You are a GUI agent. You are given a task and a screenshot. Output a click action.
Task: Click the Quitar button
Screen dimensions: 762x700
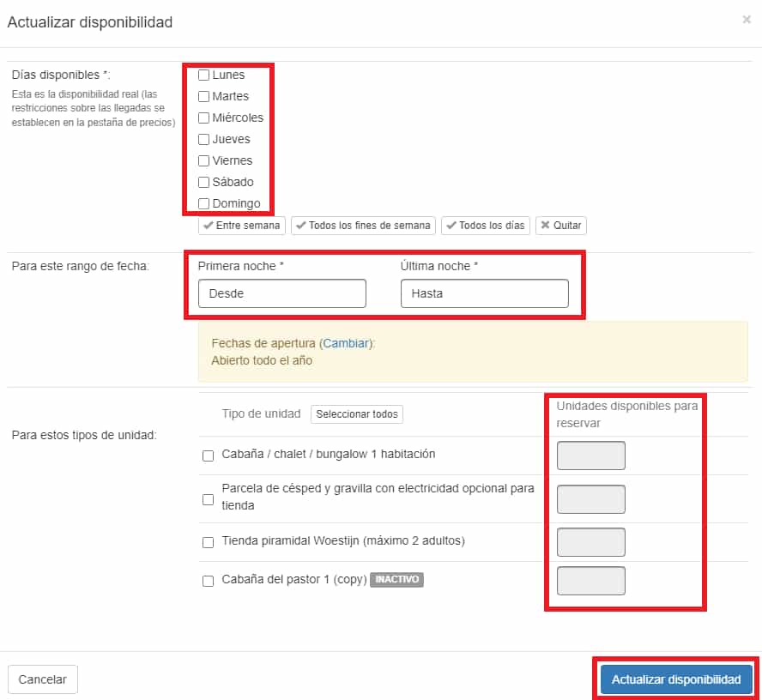pos(561,226)
